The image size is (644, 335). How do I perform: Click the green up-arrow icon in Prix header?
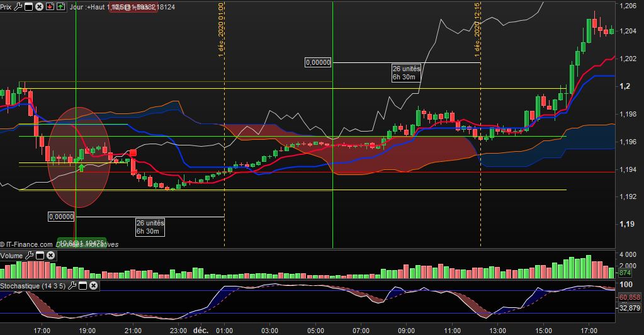click(x=60, y=7)
